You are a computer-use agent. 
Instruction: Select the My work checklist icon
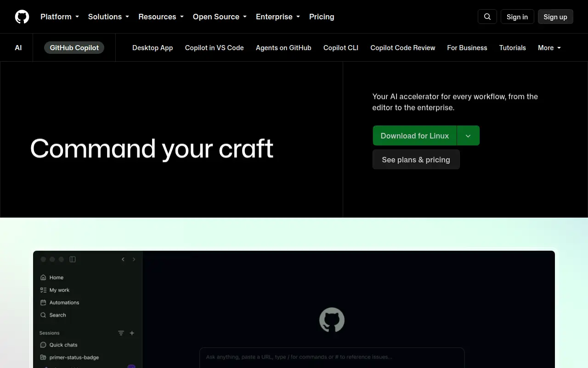pyautogui.click(x=43, y=290)
